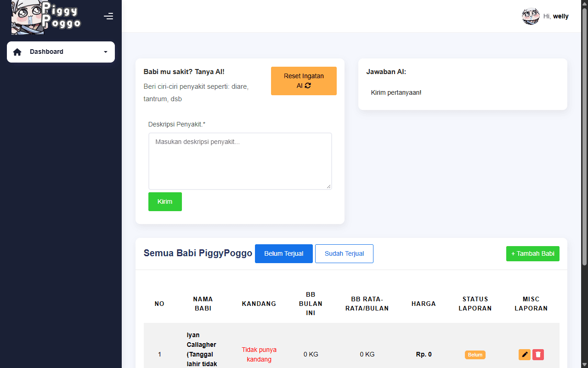The width and height of the screenshot is (588, 368).
Task: Click the BB Bulan Ini column header
Action: point(311,304)
